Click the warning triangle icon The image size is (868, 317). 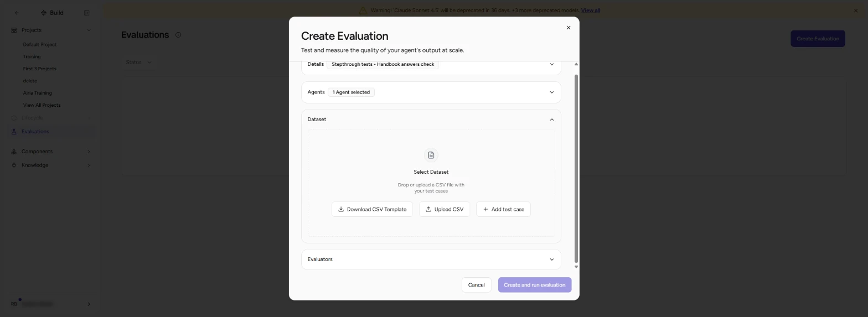pyautogui.click(x=363, y=10)
